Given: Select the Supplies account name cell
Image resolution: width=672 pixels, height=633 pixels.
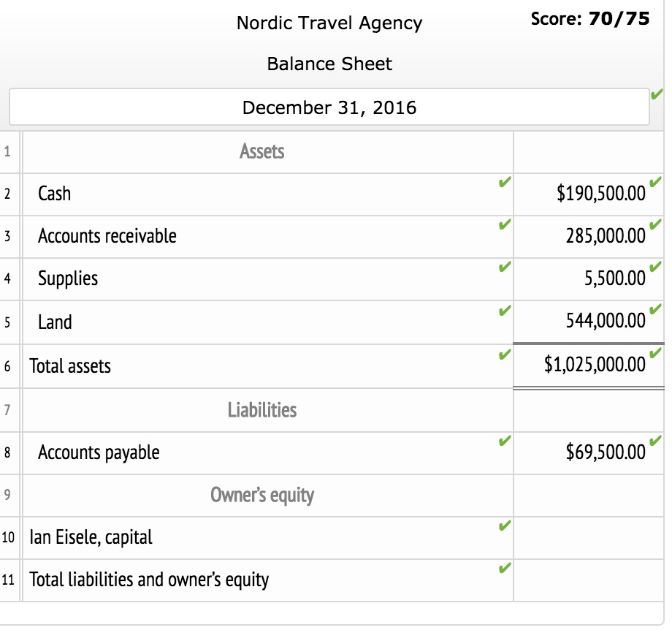Looking at the screenshot, I should pyautogui.click(x=267, y=279).
